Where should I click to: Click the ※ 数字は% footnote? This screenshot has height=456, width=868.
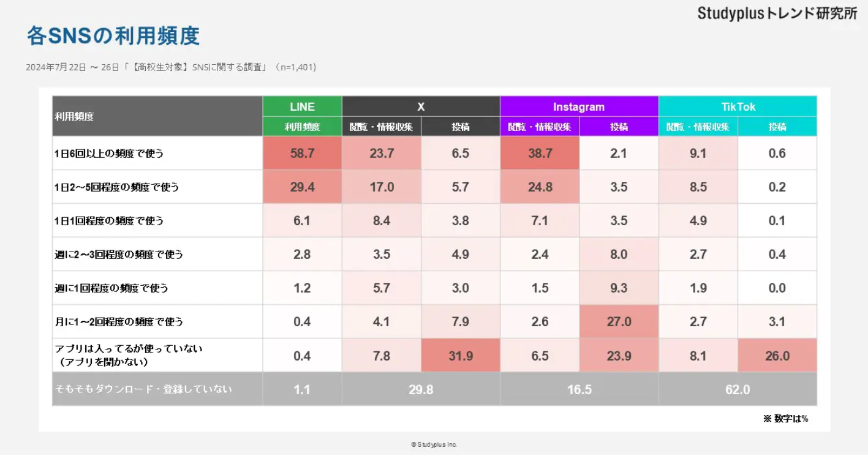(x=785, y=419)
